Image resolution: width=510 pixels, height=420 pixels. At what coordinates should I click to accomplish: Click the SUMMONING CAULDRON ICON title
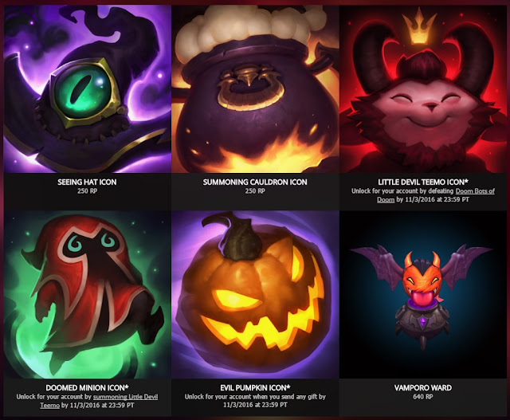tap(255, 182)
